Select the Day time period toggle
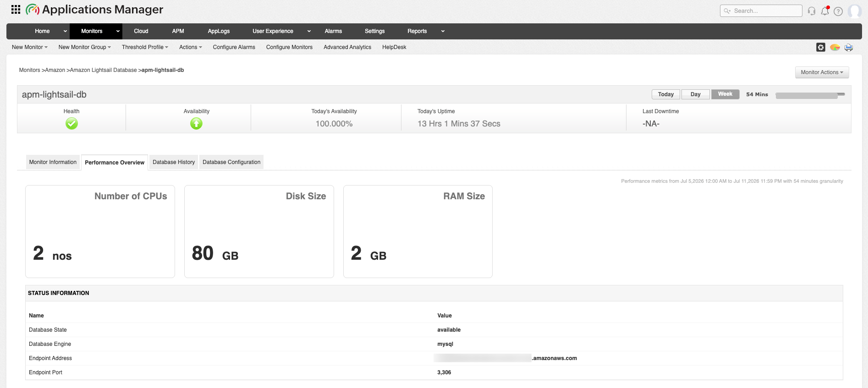 [x=696, y=94]
